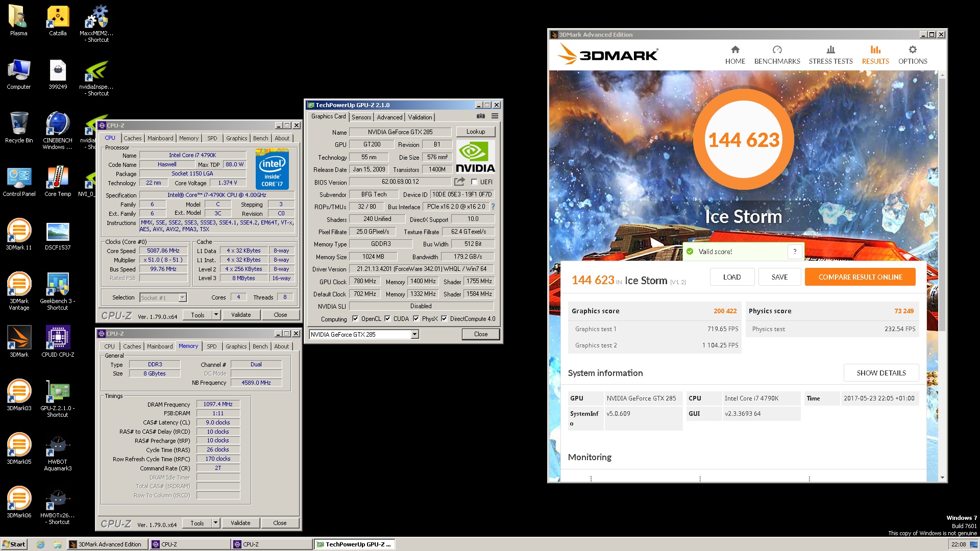
Task: Launch CPUID CPU-Z desktop icon
Action: (x=58, y=342)
